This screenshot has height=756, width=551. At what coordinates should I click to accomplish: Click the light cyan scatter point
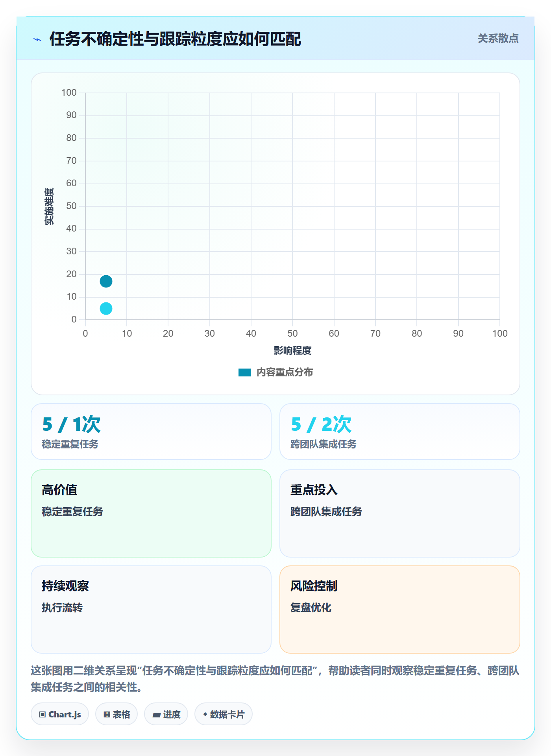tap(106, 308)
